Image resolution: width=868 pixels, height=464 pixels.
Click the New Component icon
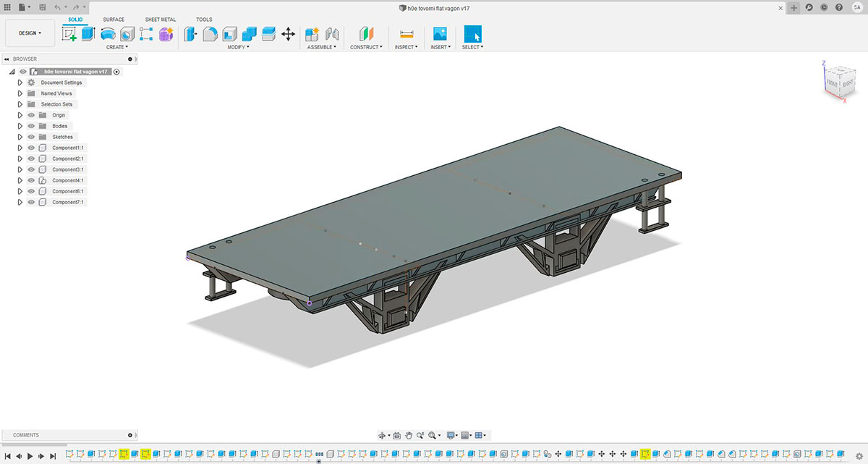[x=312, y=33]
